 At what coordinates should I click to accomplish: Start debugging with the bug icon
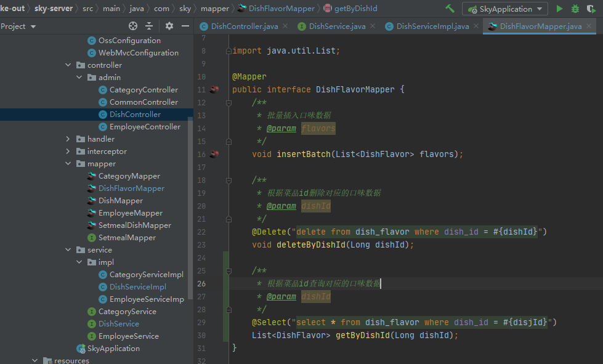pos(575,9)
